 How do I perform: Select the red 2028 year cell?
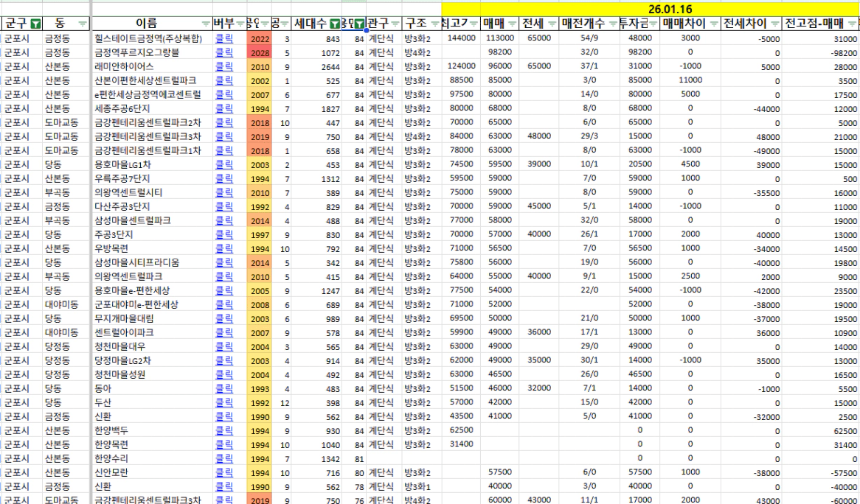coord(259,53)
